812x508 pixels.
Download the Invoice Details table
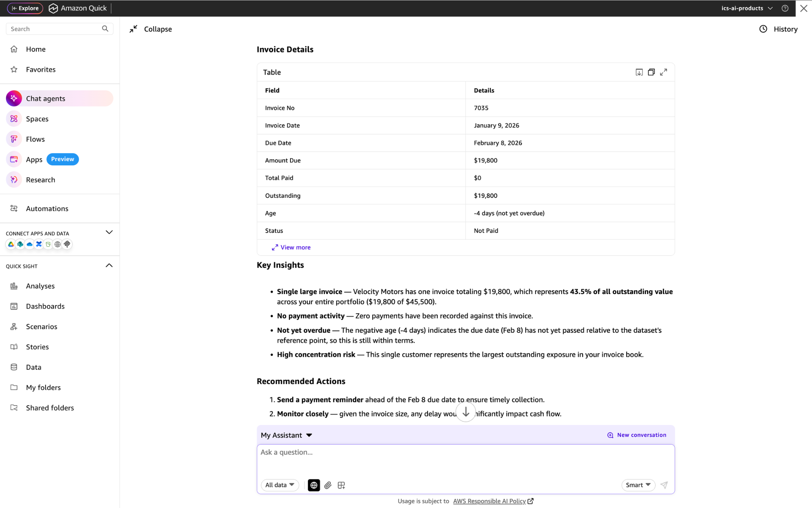pos(639,72)
